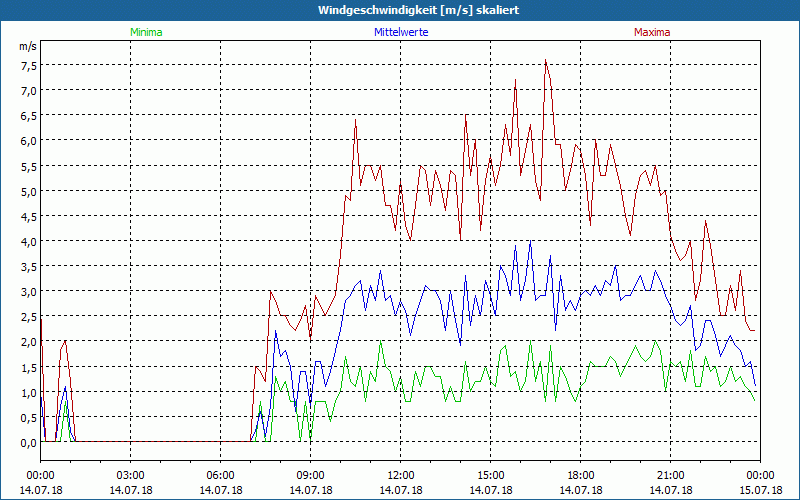The image size is (800, 500).
Task: Click the 2,5 y-axis value
Action: click(29, 317)
